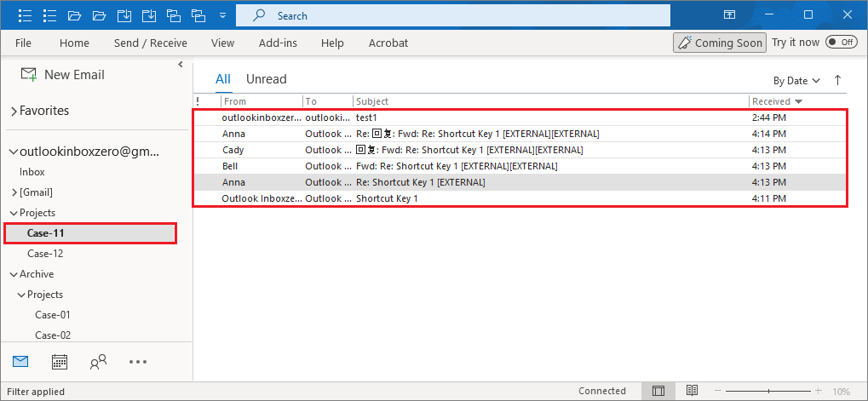The image size is (868, 401).
Task: Click the ribbon display options icon
Action: [730, 15]
